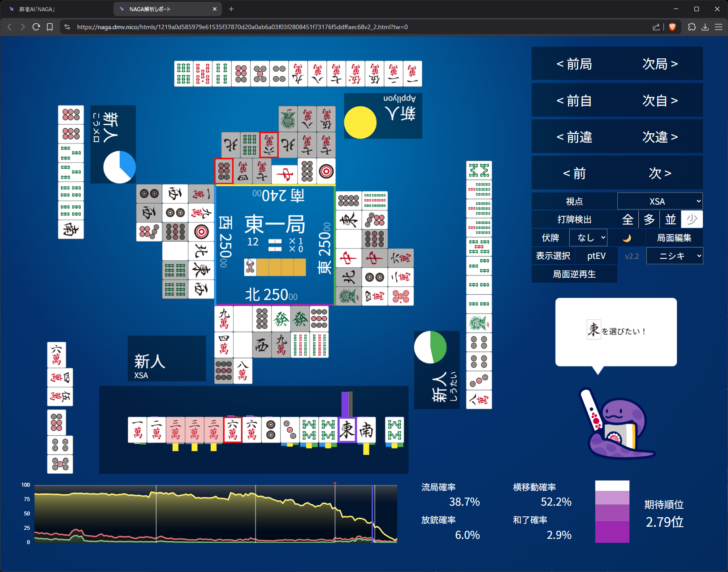Open the 視点 XSA viewpoint dropdown

point(659,201)
